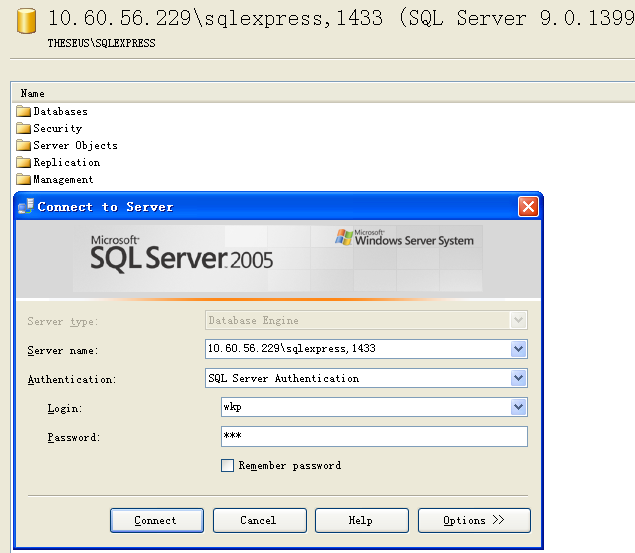Viewport: 635px width, 553px height.
Task: Select the Security row text
Action: 58,128
